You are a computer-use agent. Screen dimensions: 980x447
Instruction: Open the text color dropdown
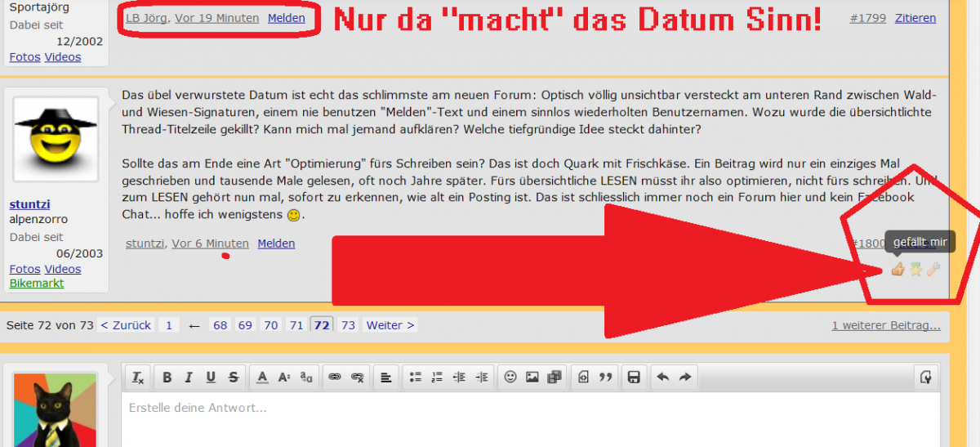262,377
